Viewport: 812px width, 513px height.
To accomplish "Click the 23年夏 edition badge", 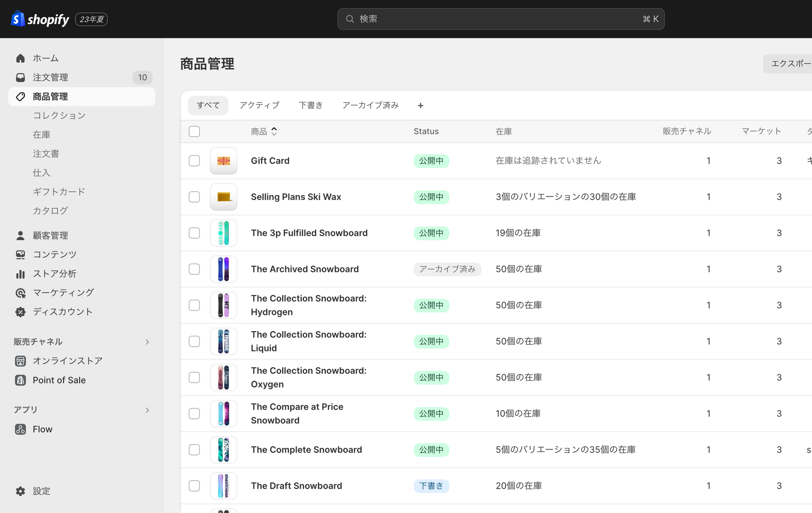I will click(x=91, y=19).
